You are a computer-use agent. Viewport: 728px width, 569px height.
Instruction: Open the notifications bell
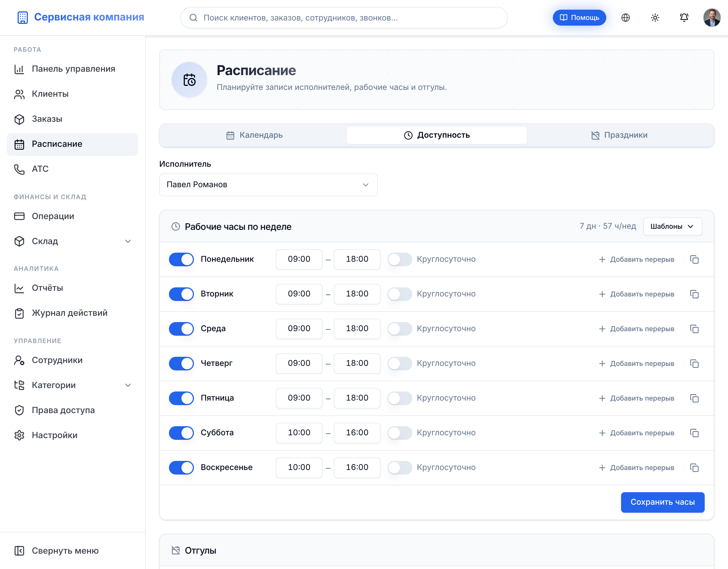click(684, 18)
